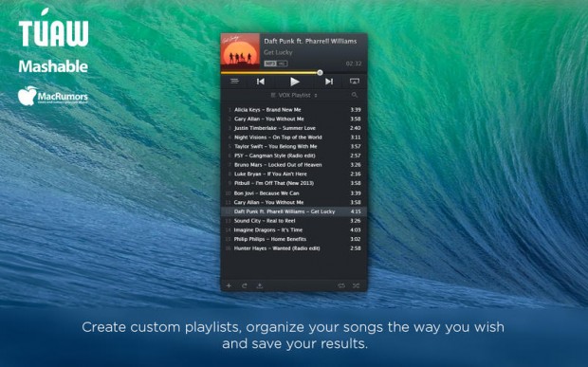
Task: Move the playback progress slider knob
Action: point(320,73)
